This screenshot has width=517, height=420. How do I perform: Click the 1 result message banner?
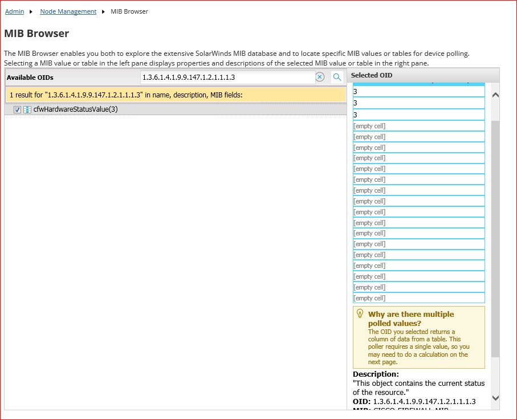click(176, 95)
